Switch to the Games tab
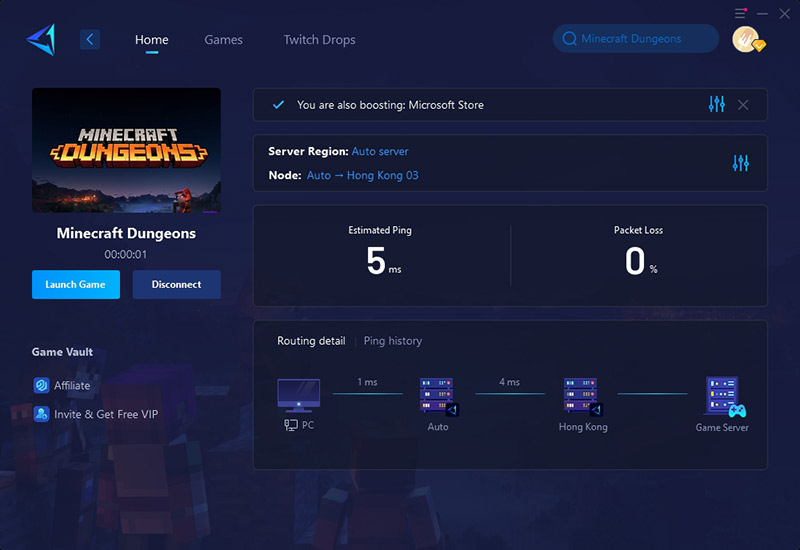This screenshot has width=800, height=550. point(223,40)
